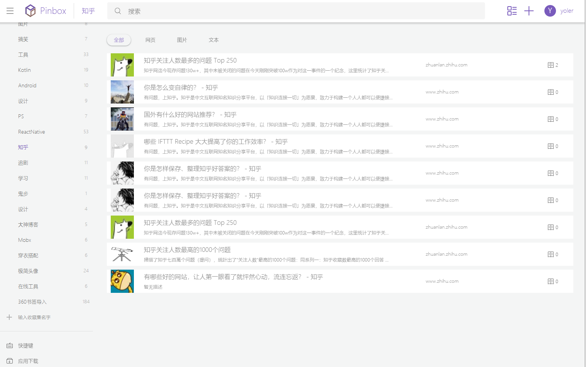Open the Pinbox home via the logo icon

[30, 10]
